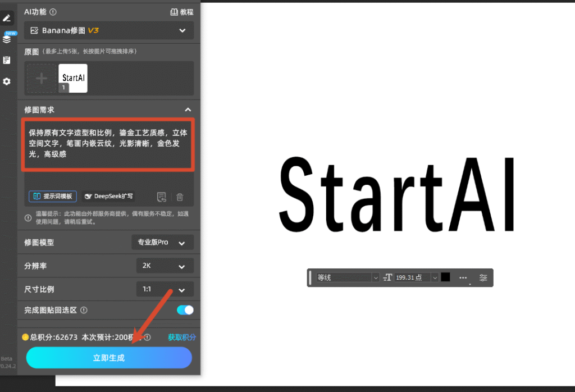Expand the font size dropdown arrow
This screenshot has width=575, height=392.
pos(435,277)
